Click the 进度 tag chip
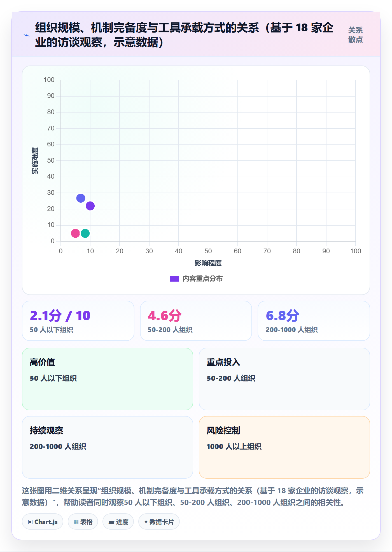 pyautogui.click(x=118, y=522)
